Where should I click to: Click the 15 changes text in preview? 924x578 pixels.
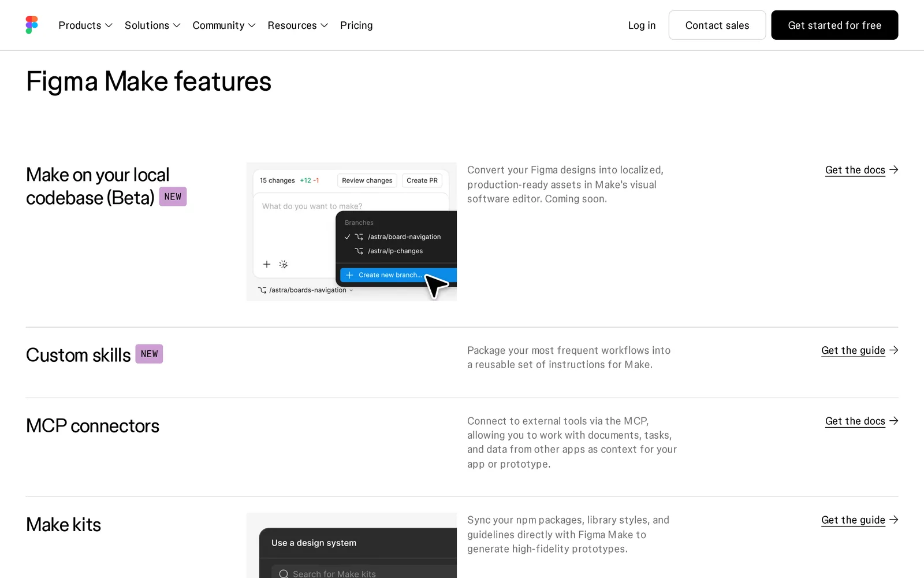coord(277,180)
